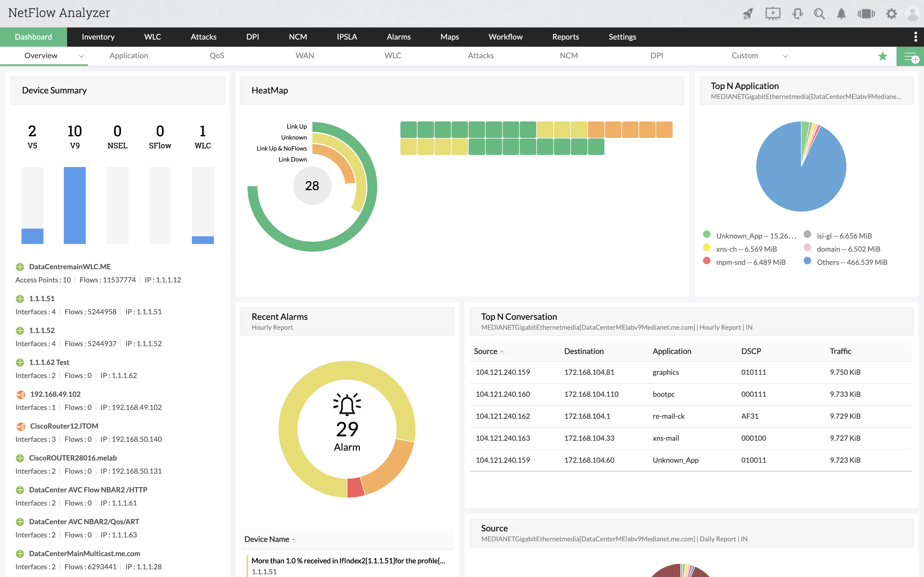Screen dimensions: 924x577
Task: Open the search magnifier icon
Action: 819,14
